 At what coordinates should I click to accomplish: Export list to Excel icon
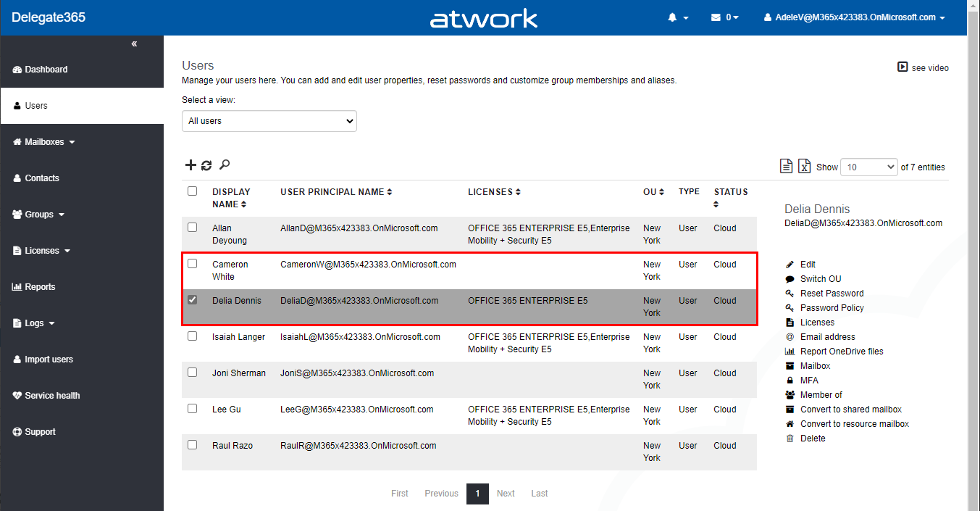(804, 166)
